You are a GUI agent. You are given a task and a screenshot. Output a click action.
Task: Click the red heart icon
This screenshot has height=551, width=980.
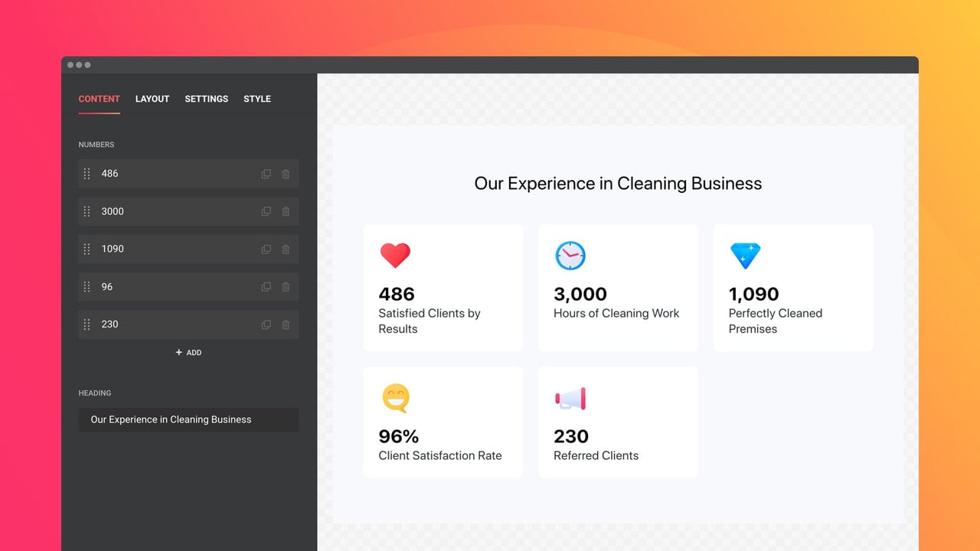395,255
